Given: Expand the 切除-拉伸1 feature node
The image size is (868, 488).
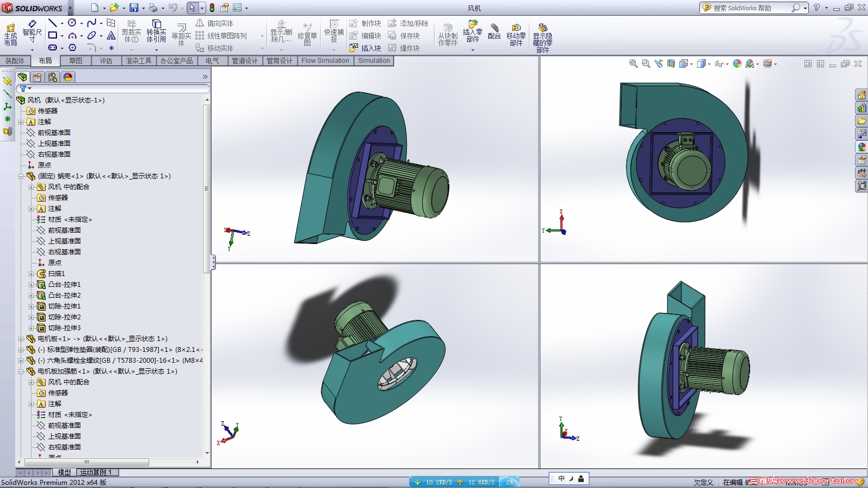Looking at the screenshot, I should click(31, 306).
